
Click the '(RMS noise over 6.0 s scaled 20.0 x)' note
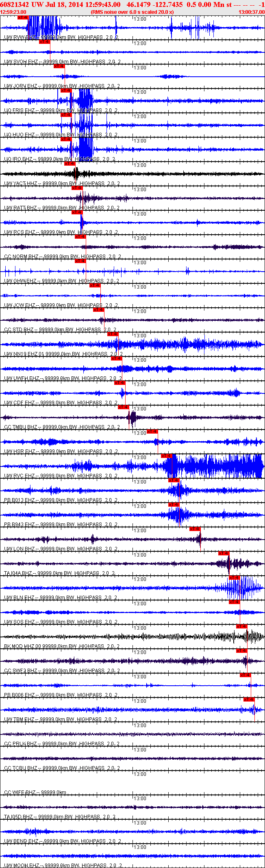[132, 12]
